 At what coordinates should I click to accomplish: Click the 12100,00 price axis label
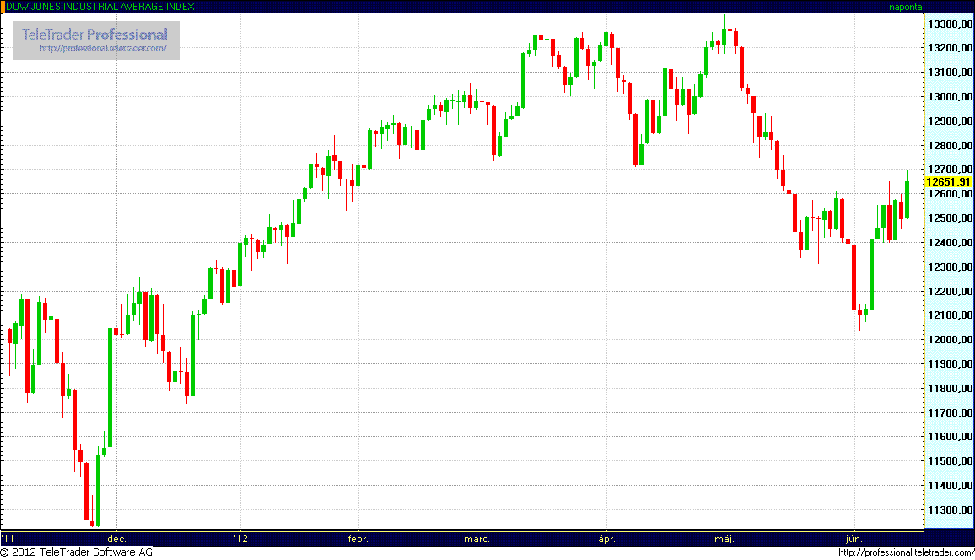pos(950,315)
